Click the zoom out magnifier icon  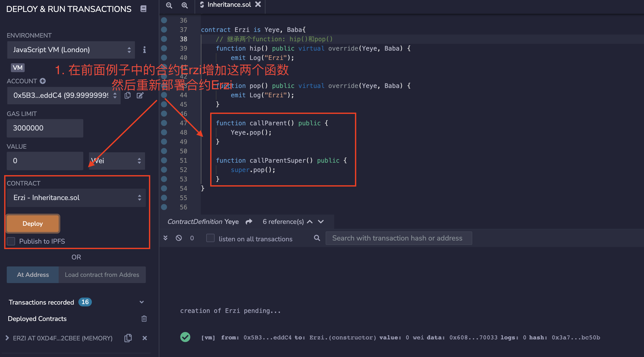coord(169,5)
